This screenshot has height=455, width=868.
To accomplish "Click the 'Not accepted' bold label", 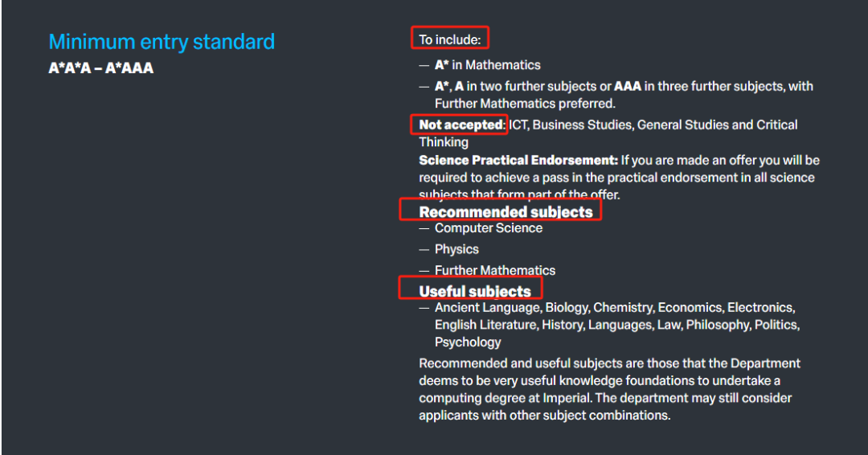I will [x=461, y=125].
